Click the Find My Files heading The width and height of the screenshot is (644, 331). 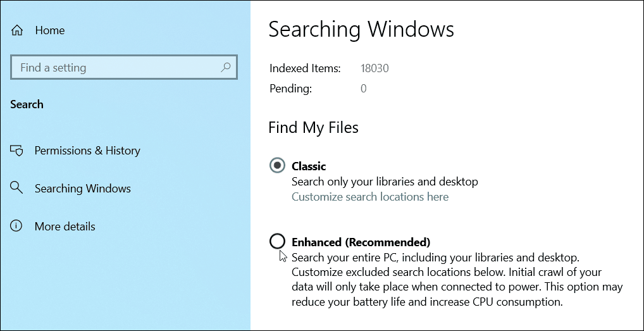[x=313, y=127]
